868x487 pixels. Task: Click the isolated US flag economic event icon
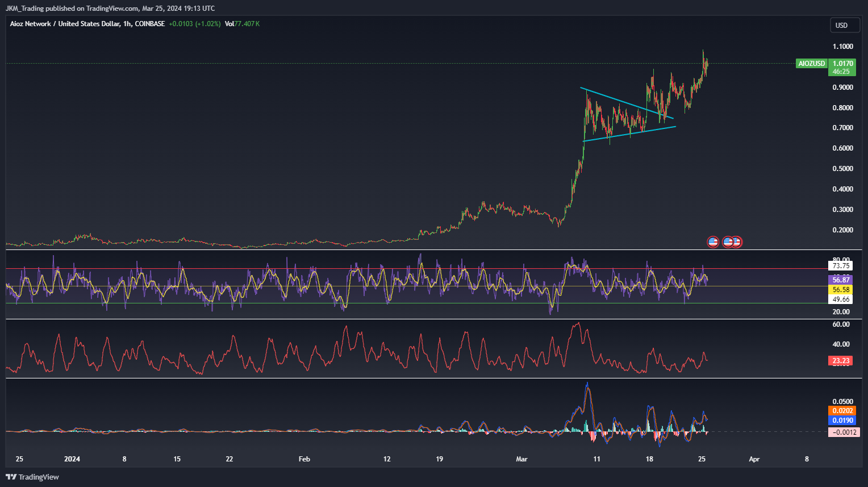713,242
